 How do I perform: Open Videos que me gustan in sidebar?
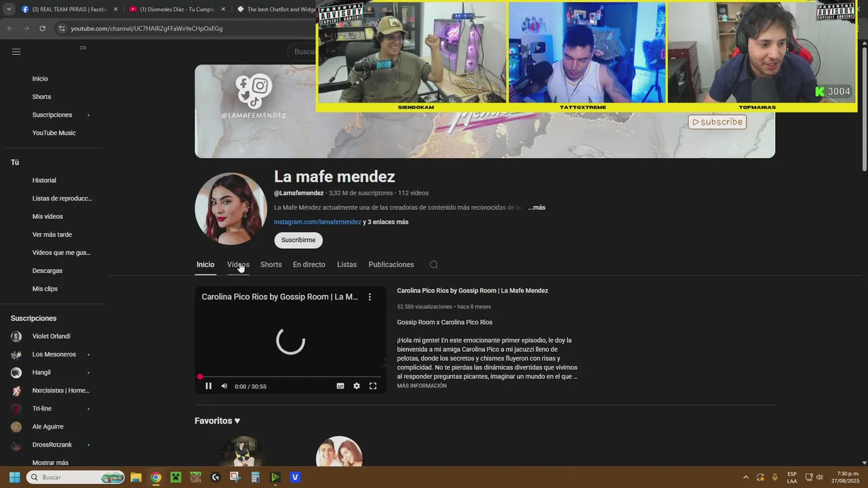pos(61,253)
